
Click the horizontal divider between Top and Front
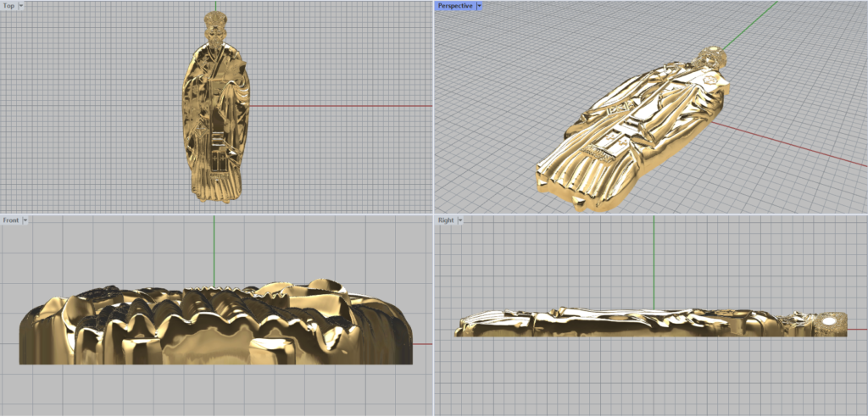(216, 213)
